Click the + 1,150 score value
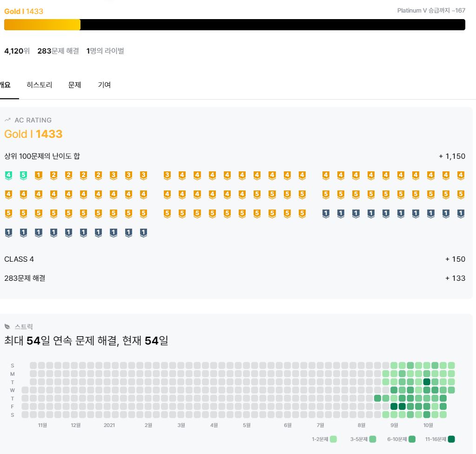Screen dimensions: 476x454 [452, 156]
